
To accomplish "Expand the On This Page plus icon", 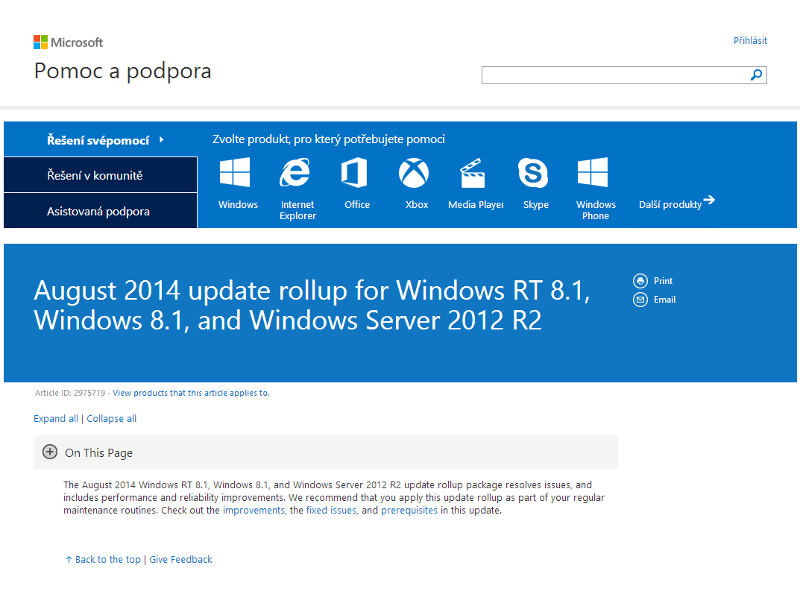I will point(49,452).
